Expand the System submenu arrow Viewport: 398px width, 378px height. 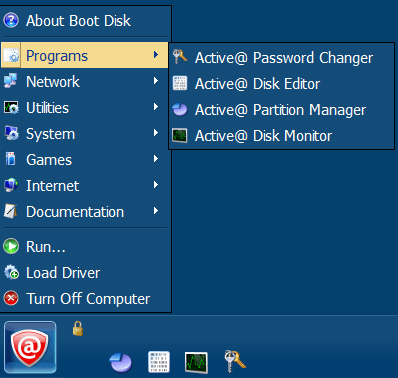[156, 133]
